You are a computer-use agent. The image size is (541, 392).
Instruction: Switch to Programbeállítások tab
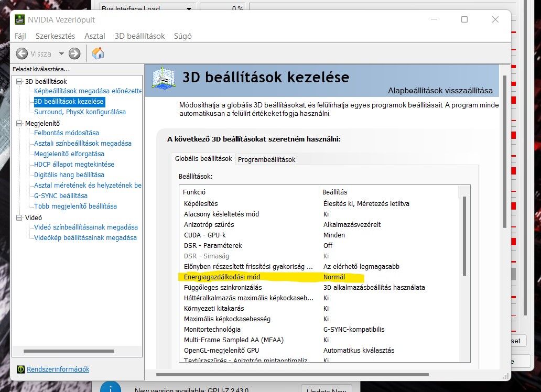pos(267,159)
